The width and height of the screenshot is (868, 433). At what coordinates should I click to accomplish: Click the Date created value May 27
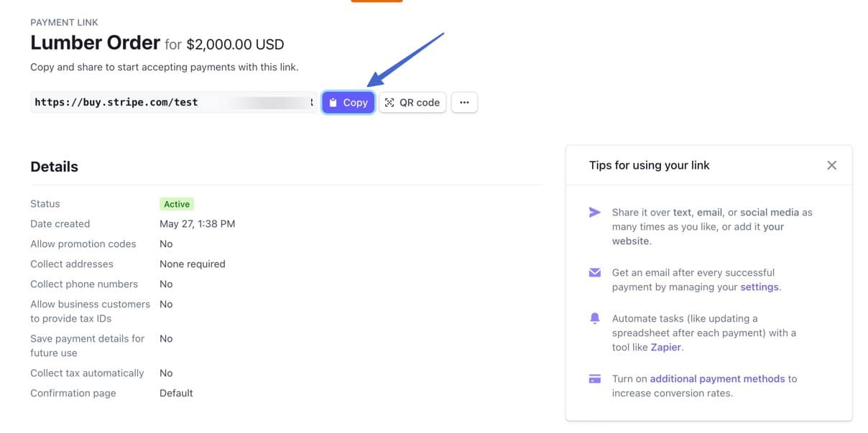point(197,224)
